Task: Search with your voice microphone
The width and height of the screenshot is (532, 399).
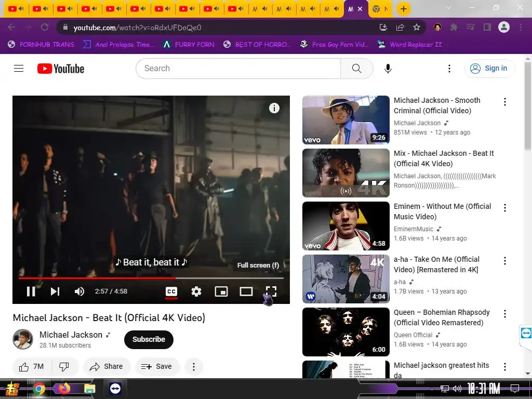Action: [388, 69]
